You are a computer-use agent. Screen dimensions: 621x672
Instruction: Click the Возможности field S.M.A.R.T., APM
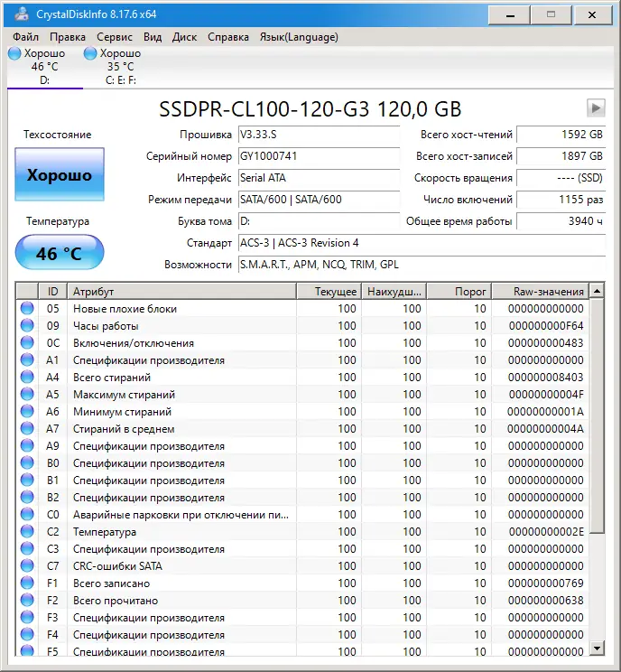(422, 265)
